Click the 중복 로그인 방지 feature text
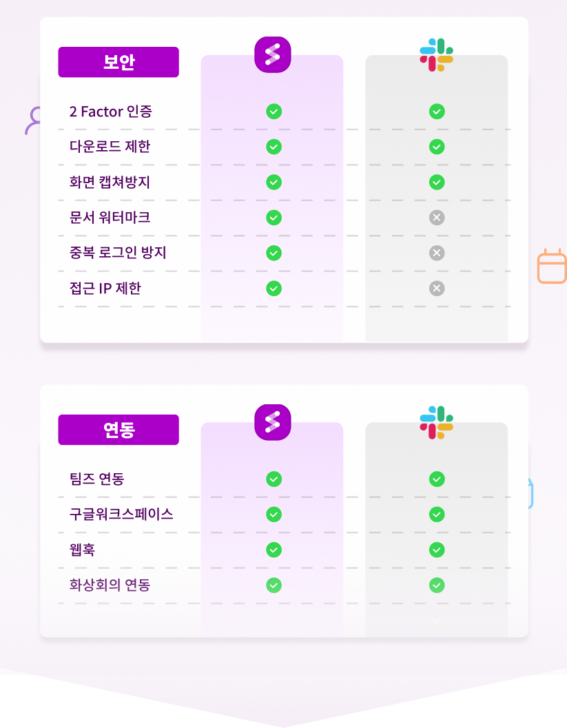 [118, 253]
